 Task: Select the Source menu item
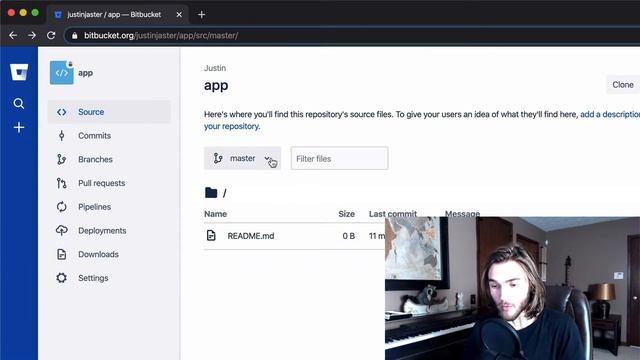point(109,112)
